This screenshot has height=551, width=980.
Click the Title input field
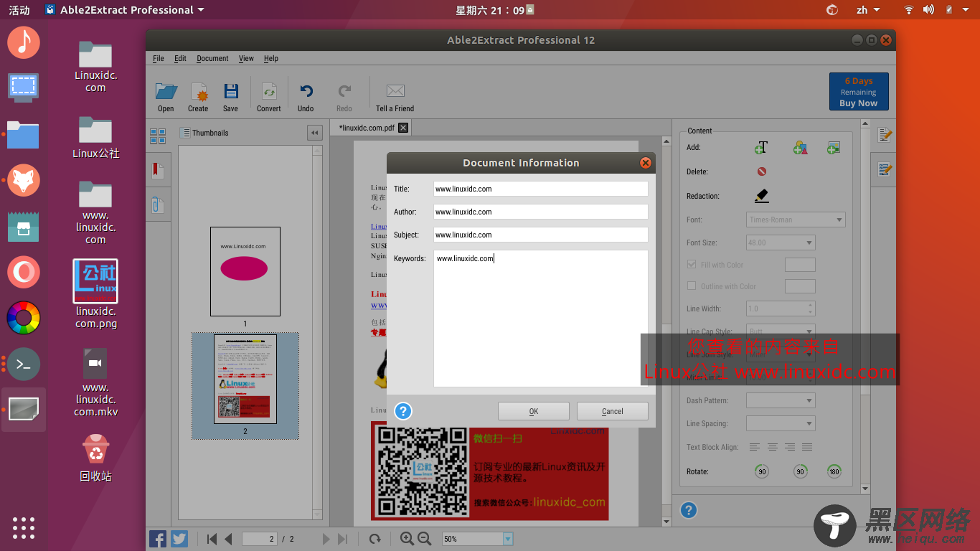(541, 189)
